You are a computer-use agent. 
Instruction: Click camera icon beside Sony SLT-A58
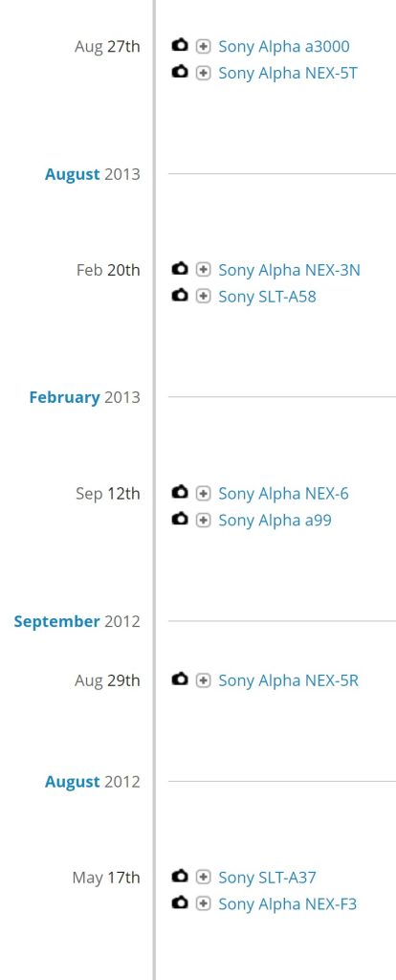(x=179, y=295)
